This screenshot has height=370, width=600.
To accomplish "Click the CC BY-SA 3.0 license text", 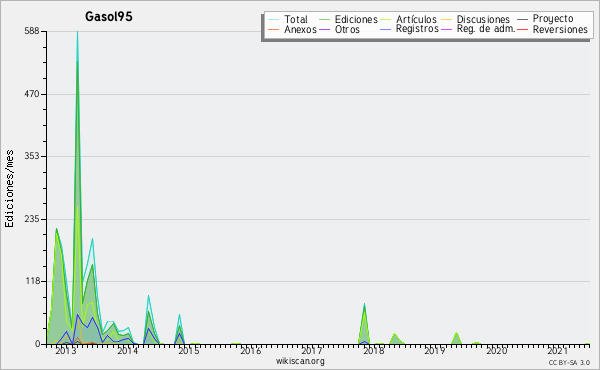I will pyautogui.click(x=569, y=362).
